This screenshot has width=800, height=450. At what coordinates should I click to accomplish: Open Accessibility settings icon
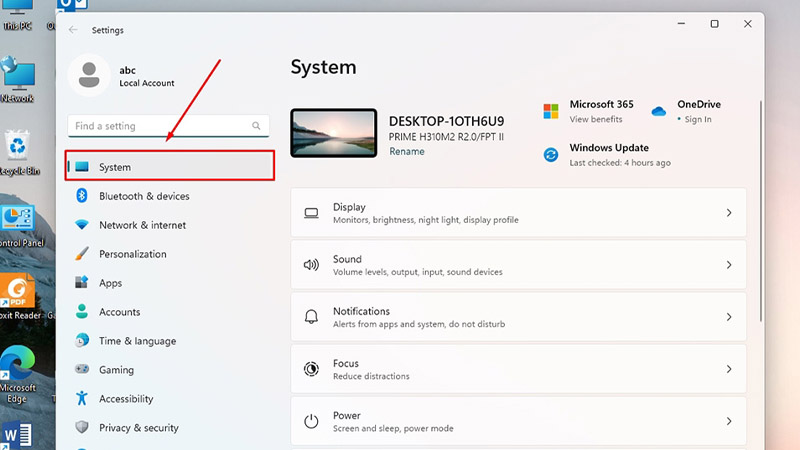click(x=82, y=399)
